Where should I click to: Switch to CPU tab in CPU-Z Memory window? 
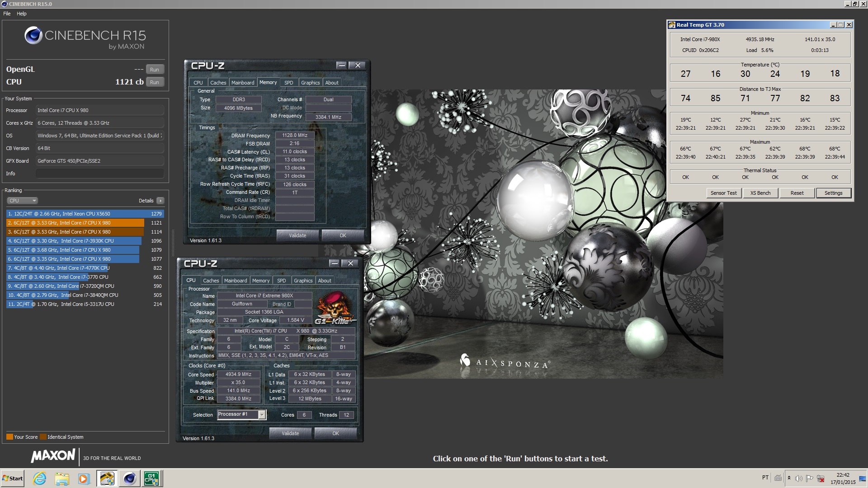[198, 83]
